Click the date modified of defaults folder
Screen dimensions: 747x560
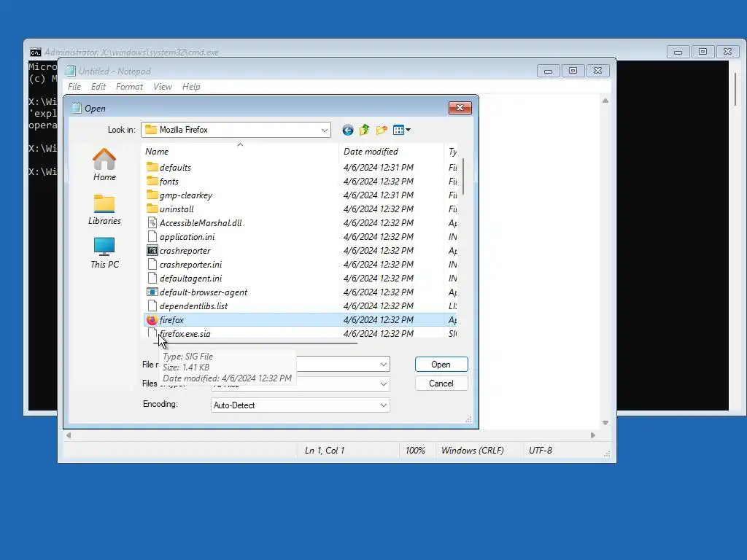[379, 167]
